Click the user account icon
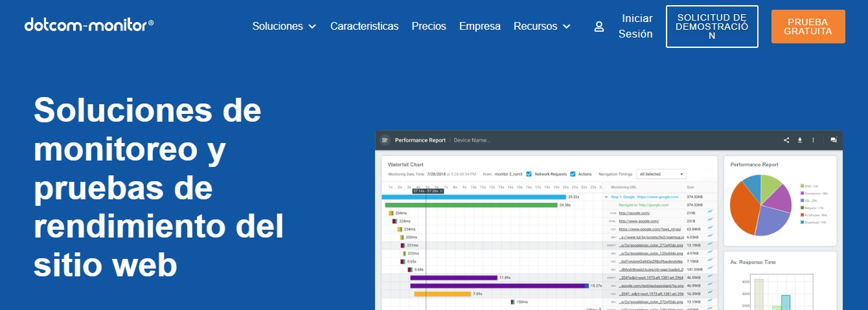The image size is (868, 310). click(599, 27)
